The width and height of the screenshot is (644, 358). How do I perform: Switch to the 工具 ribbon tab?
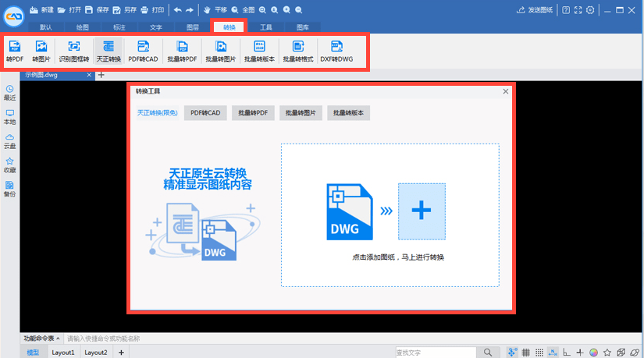point(265,27)
